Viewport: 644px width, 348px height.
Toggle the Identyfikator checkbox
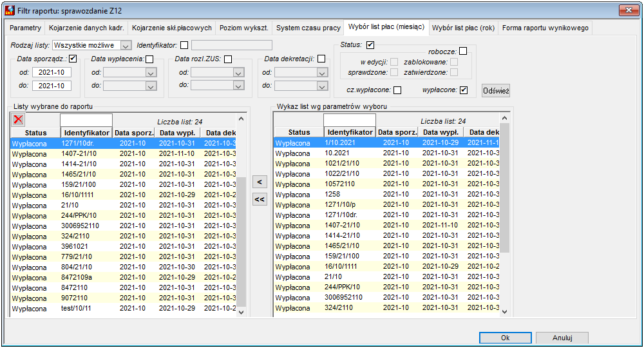coord(184,45)
